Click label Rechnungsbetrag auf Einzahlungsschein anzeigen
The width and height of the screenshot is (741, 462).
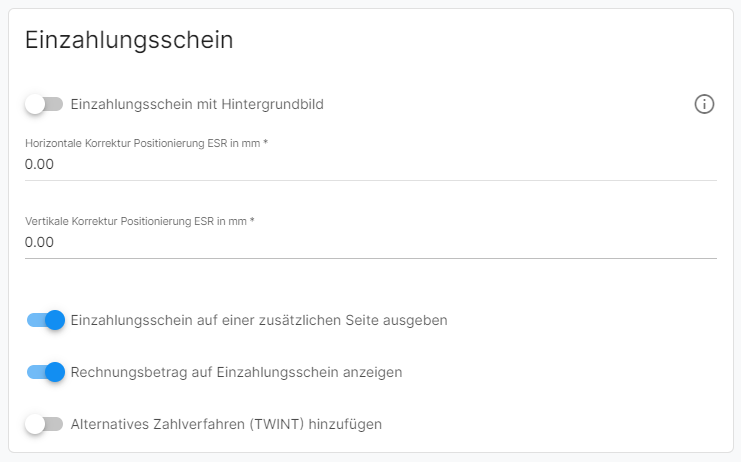click(x=236, y=372)
